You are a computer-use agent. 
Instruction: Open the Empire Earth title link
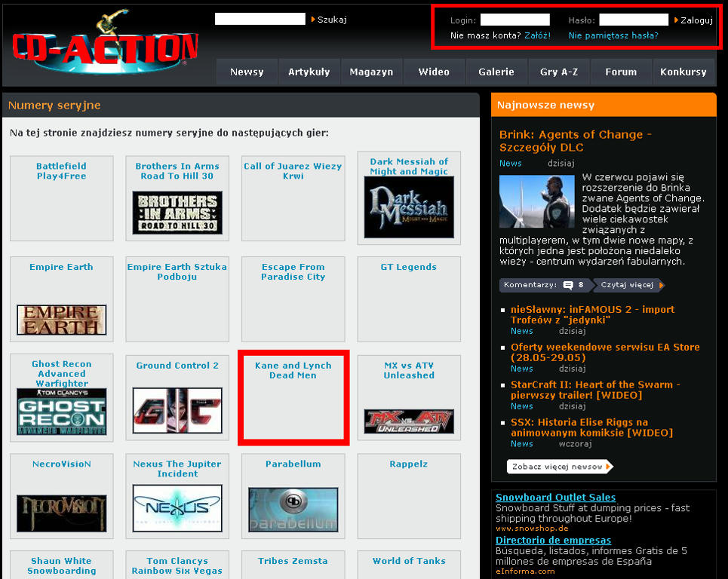pos(61,267)
